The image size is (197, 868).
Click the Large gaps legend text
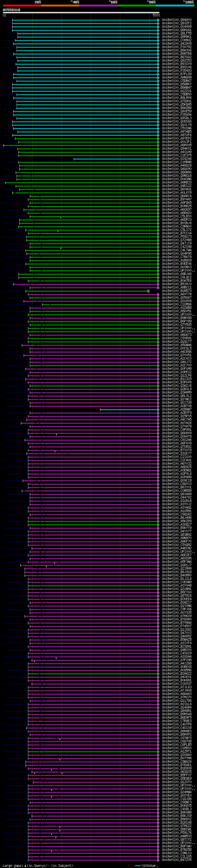point(13,865)
